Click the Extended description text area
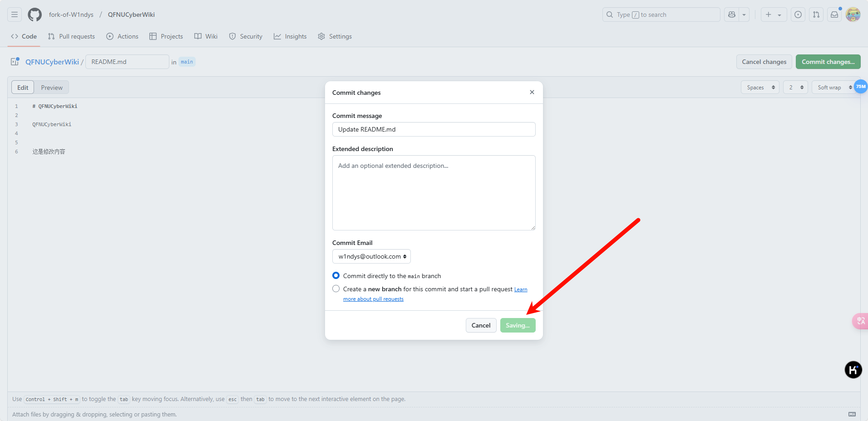 [x=434, y=193]
